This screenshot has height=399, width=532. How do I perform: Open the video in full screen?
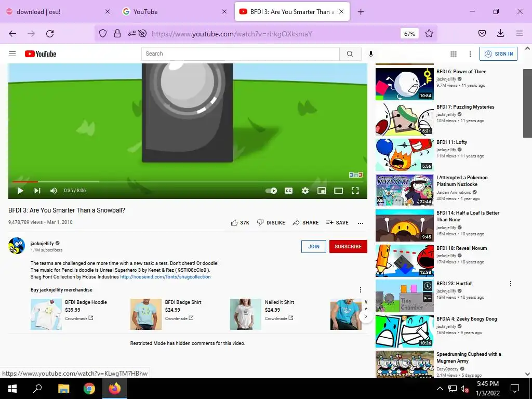tap(355, 191)
